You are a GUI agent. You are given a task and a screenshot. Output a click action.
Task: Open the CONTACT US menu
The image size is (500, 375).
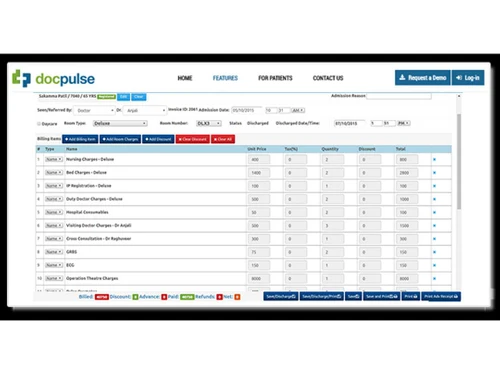pos(328,78)
